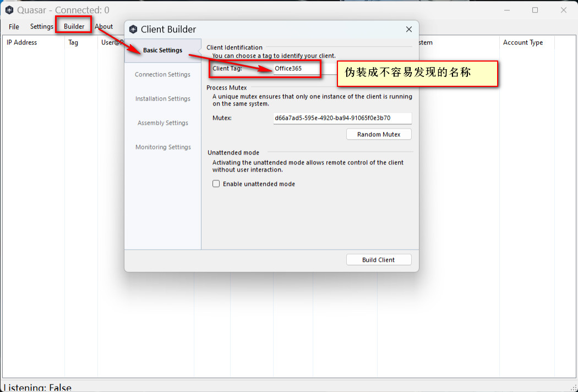
Task: Switch to Connection Settings tab
Action: (162, 74)
